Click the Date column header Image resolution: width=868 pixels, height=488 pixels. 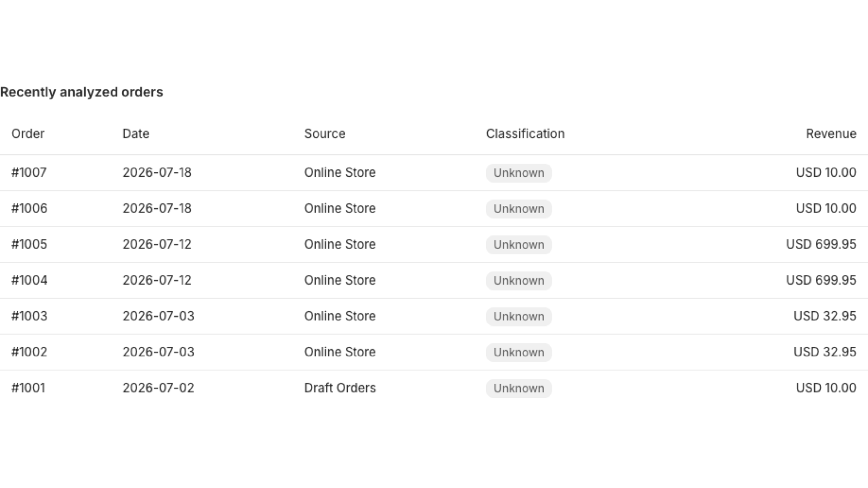click(136, 133)
